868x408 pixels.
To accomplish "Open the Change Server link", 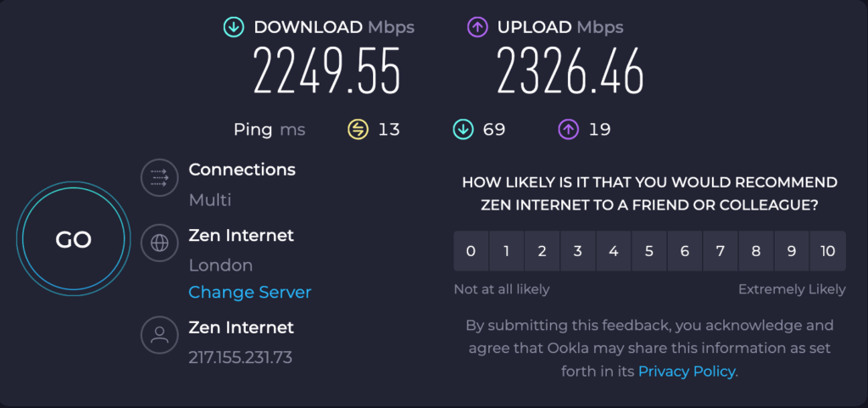I will pyautogui.click(x=250, y=293).
